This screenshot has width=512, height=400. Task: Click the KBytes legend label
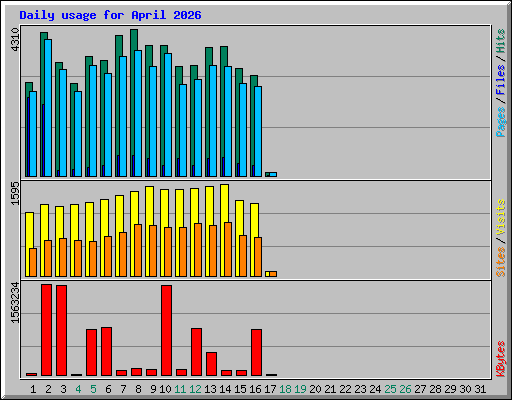(500, 359)
